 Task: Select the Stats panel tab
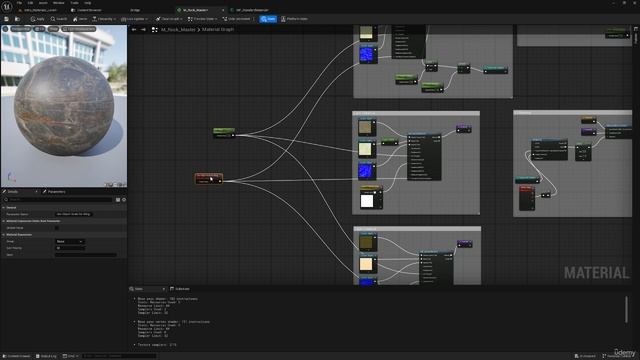click(x=139, y=289)
